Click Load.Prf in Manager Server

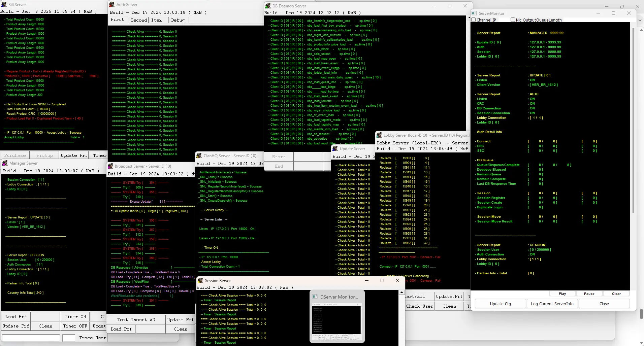[15, 316]
